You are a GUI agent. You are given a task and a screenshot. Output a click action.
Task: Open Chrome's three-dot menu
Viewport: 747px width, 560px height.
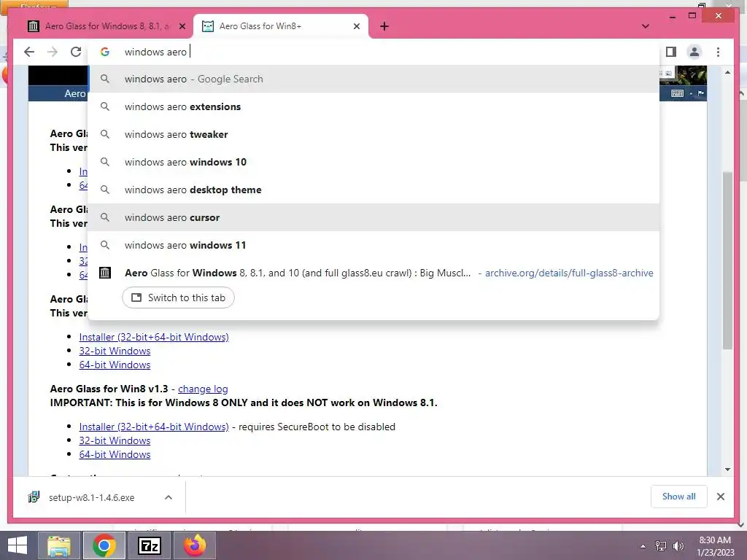718,52
